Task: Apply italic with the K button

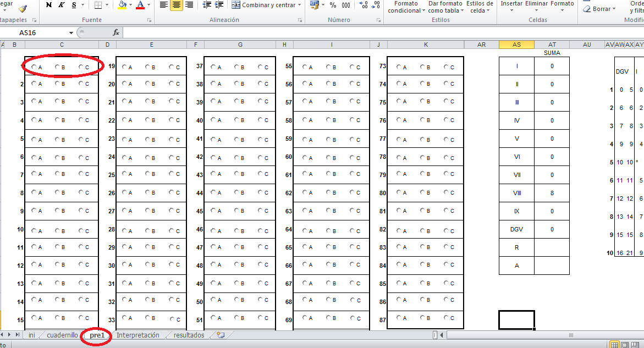Action: [x=61, y=5]
